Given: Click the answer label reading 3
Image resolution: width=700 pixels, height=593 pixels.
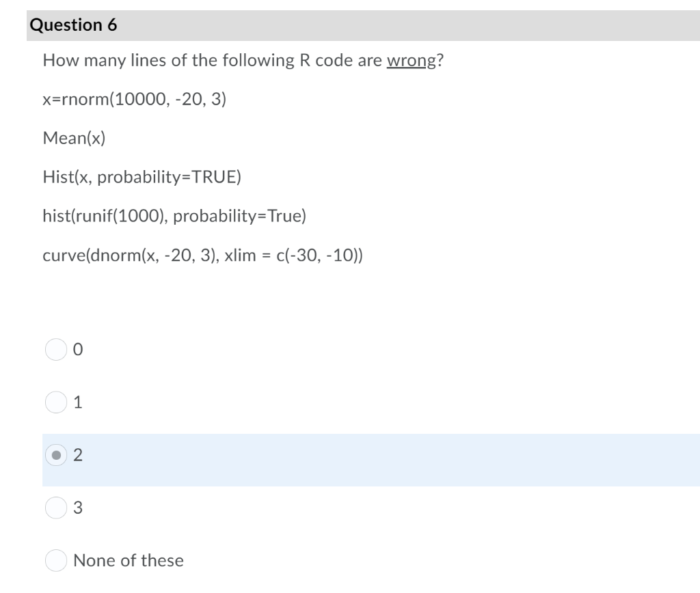Looking at the screenshot, I should point(77,507).
